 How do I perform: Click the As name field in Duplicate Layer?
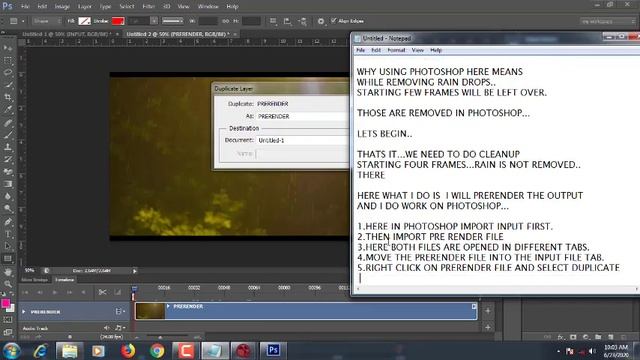pos(303,116)
